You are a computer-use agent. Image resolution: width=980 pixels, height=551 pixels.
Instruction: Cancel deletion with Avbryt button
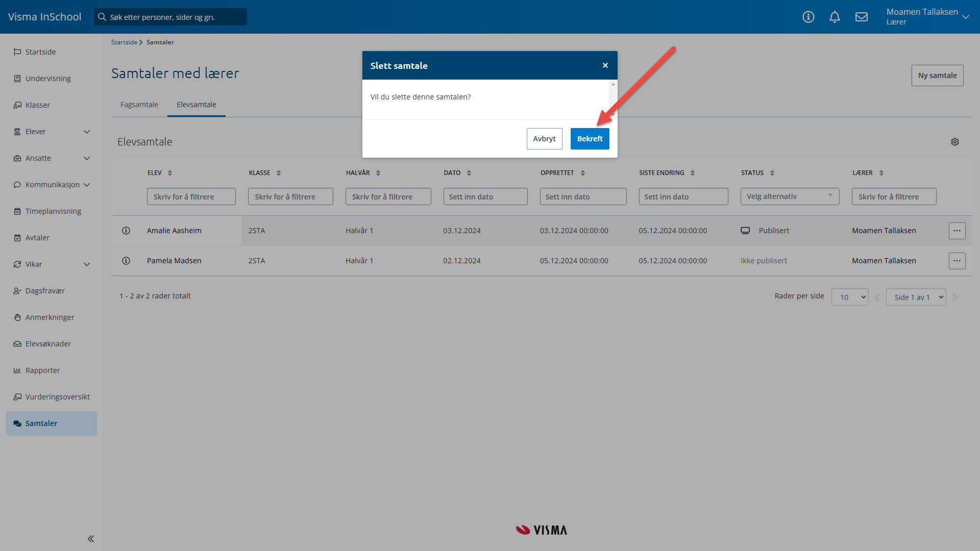544,139
